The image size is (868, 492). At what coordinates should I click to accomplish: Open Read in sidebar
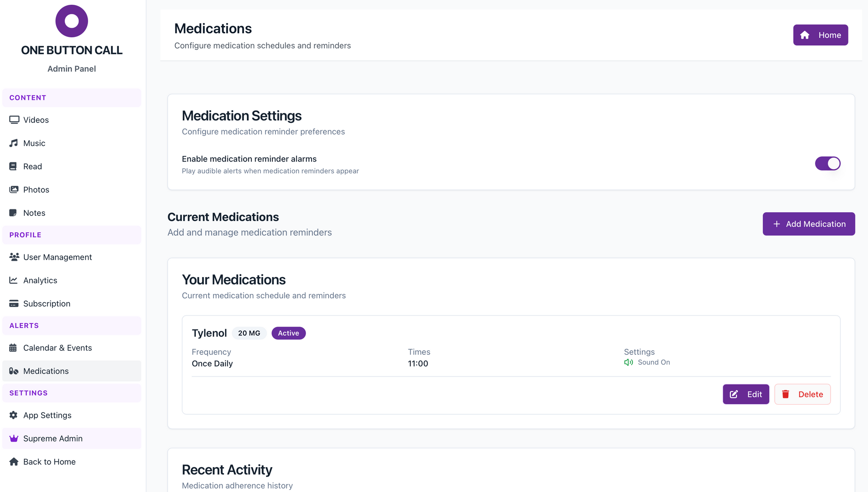point(33,166)
